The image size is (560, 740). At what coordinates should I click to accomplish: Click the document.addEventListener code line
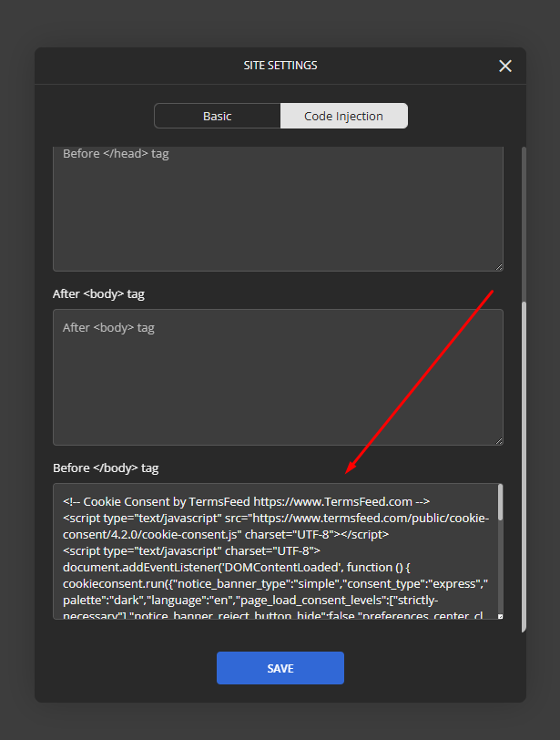tap(236, 567)
